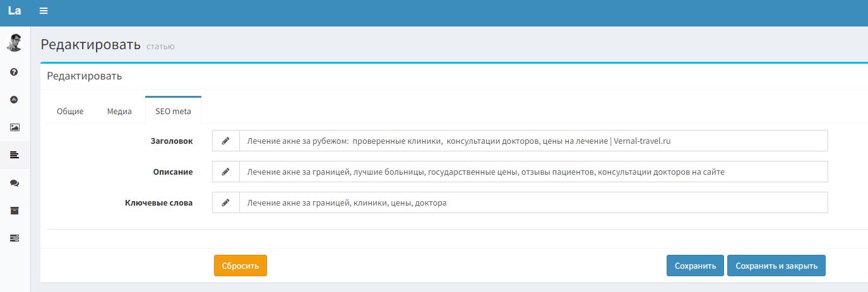
Task: Click the Сохранить button
Action: 695,266
